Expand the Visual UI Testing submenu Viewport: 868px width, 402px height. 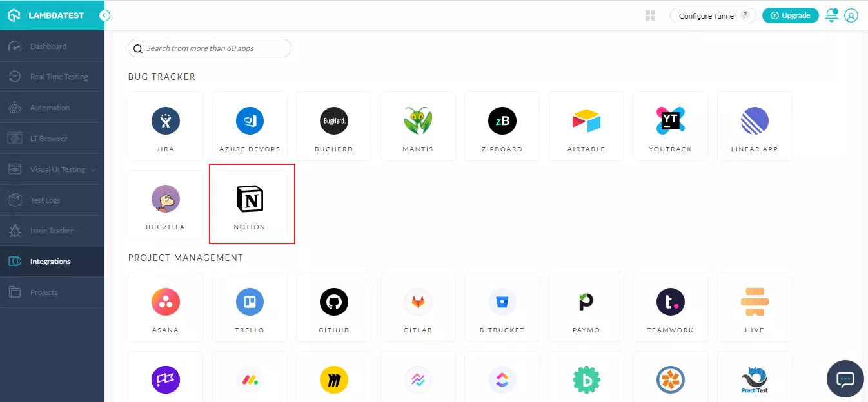94,169
